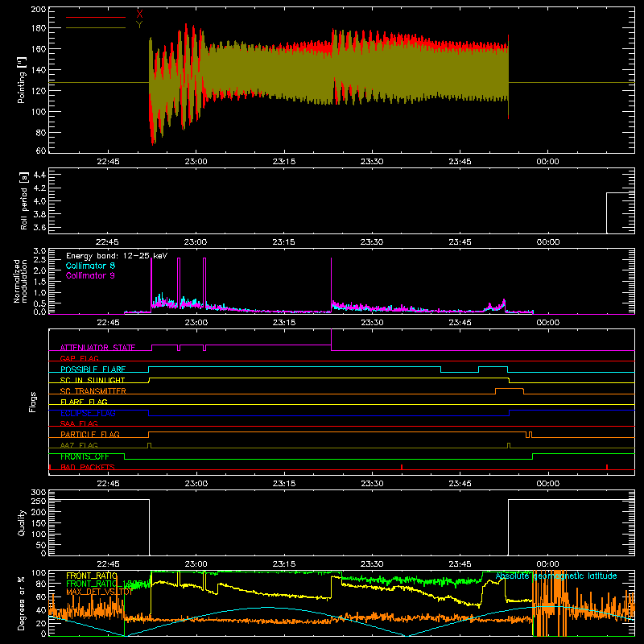Image resolution: width=644 pixels, height=644 pixels.
Task: Select the FRONT_RATIO yellow legend text
Action: pos(92,576)
